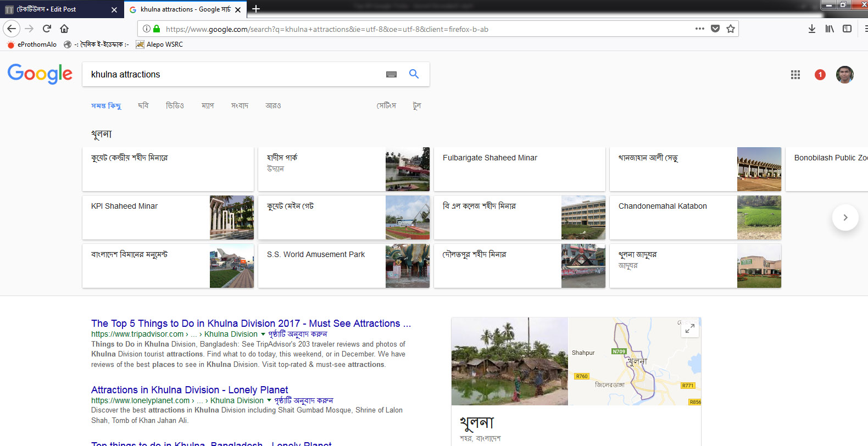Open the সেটিংস search settings menu
The height and width of the screenshot is (446, 868).
pyautogui.click(x=386, y=105)
